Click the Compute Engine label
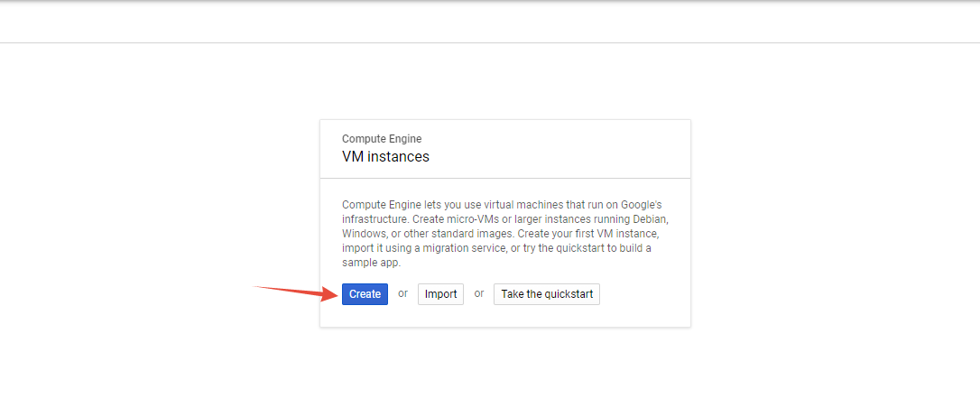The image size is (980, 417). click(382, 139)
